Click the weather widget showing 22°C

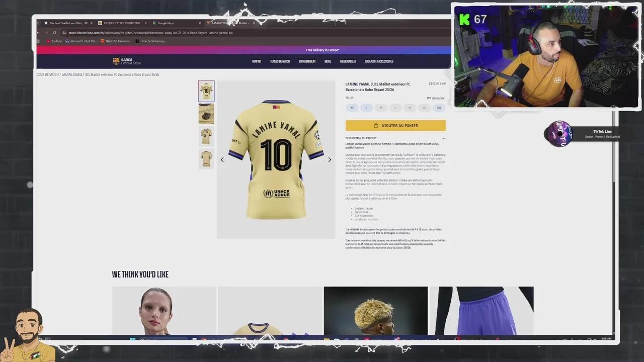point(45,339)
